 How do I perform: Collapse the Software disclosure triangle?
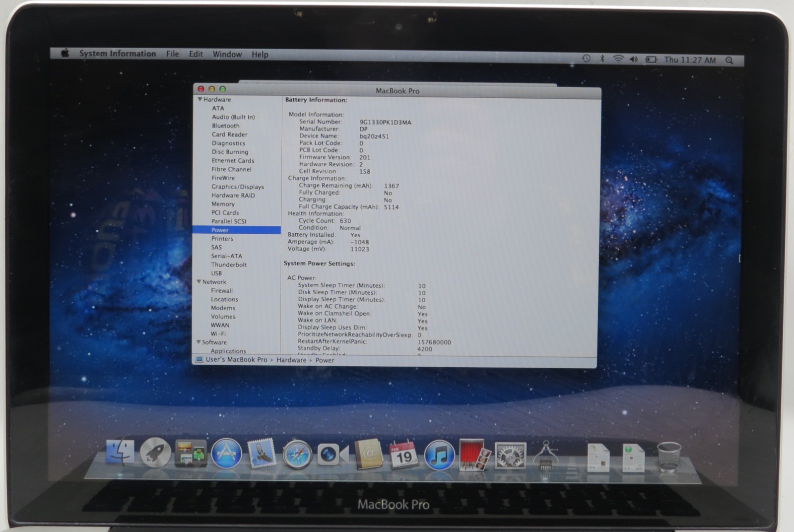[198, 342]
